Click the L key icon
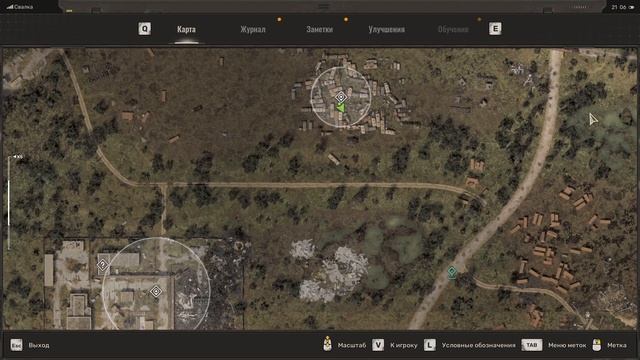This screenshot has height=360, width=640. [x=429, y=345]
